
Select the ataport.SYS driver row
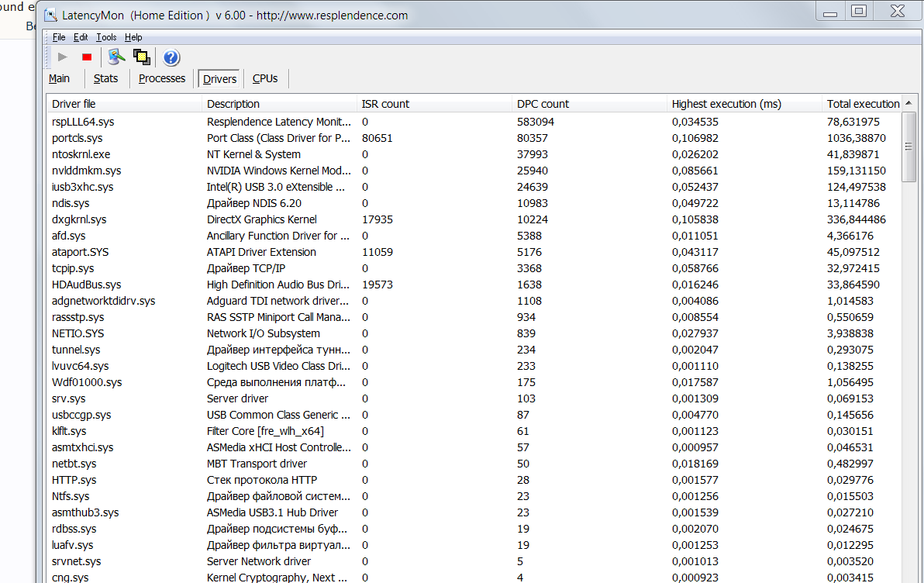click(474, 252)
